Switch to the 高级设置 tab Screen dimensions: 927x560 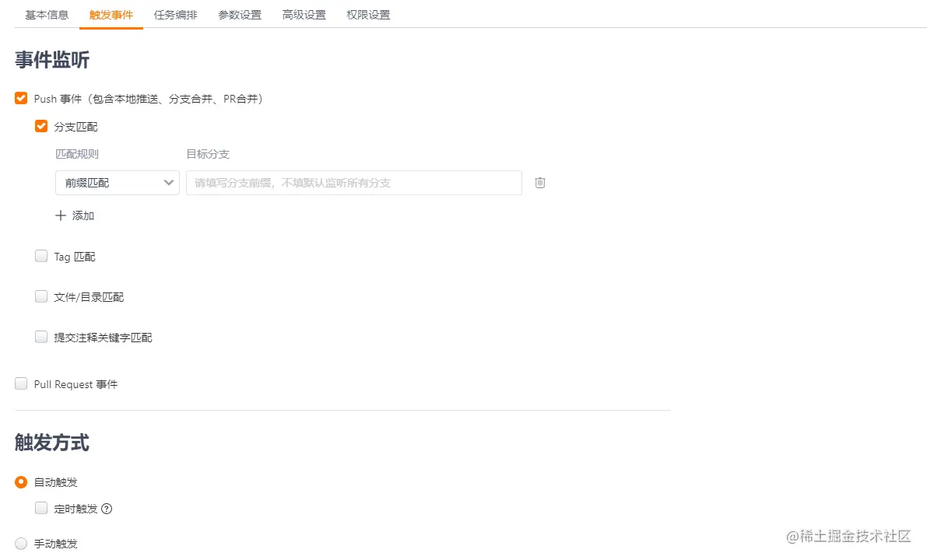(304, 14)
